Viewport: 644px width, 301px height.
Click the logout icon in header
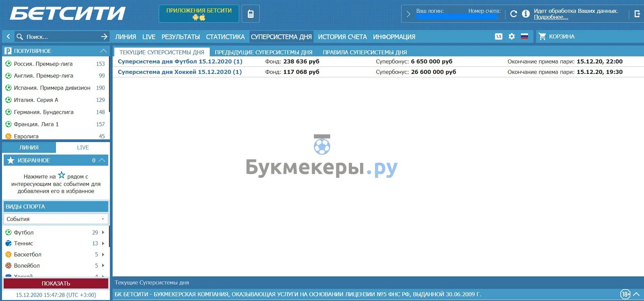pyautogui.click(x=637, y=14)
